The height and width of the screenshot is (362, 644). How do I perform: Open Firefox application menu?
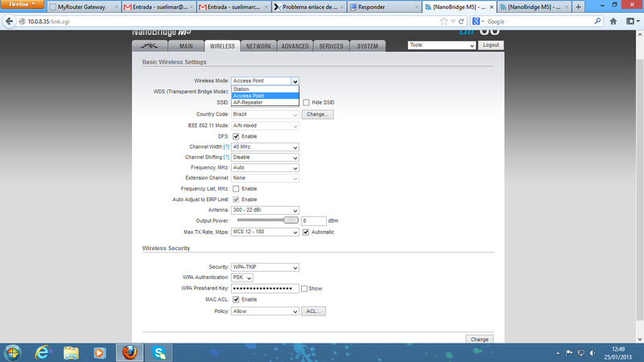click(x=23, y=5)
